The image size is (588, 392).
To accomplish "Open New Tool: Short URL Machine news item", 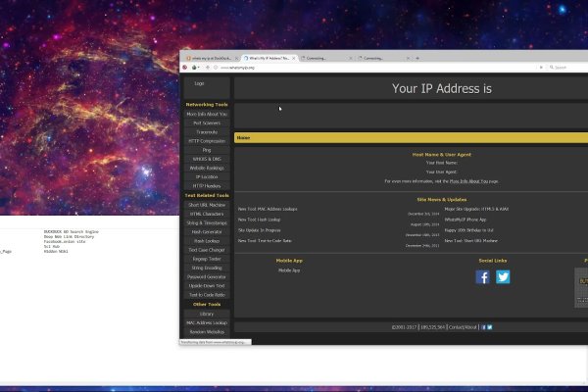I will point(471,241).
